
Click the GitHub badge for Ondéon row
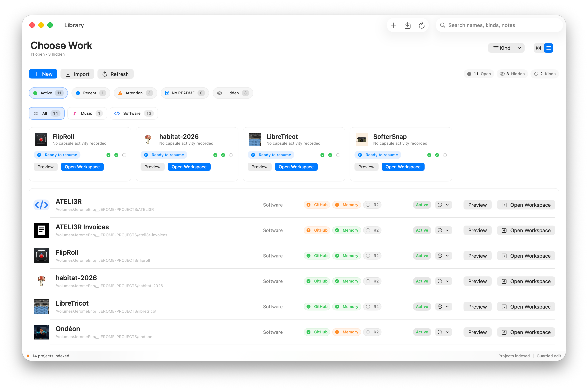click(x=317, y=332)
